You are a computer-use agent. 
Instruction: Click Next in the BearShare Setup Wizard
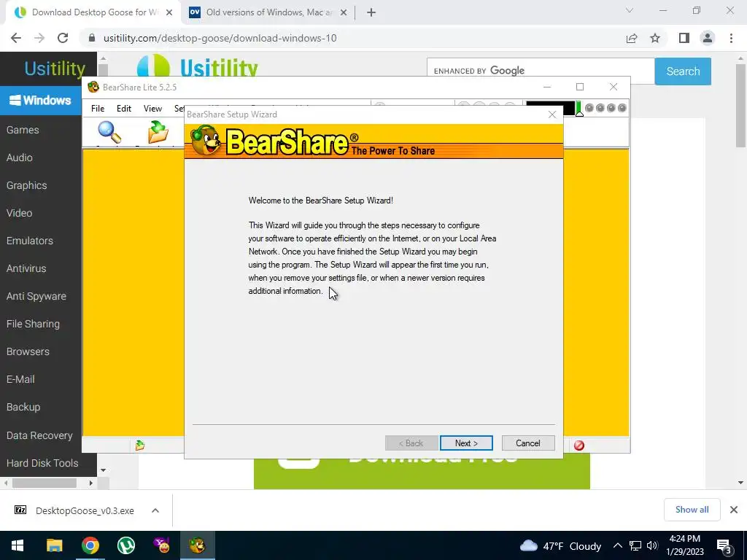(x=466, y=443)
